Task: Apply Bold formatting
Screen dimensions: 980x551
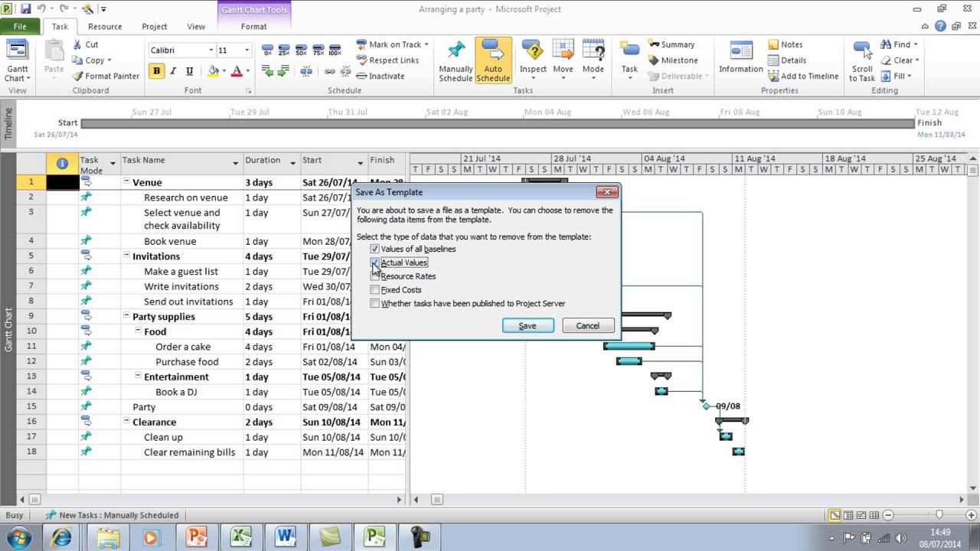Action: [x=157, y=71]
